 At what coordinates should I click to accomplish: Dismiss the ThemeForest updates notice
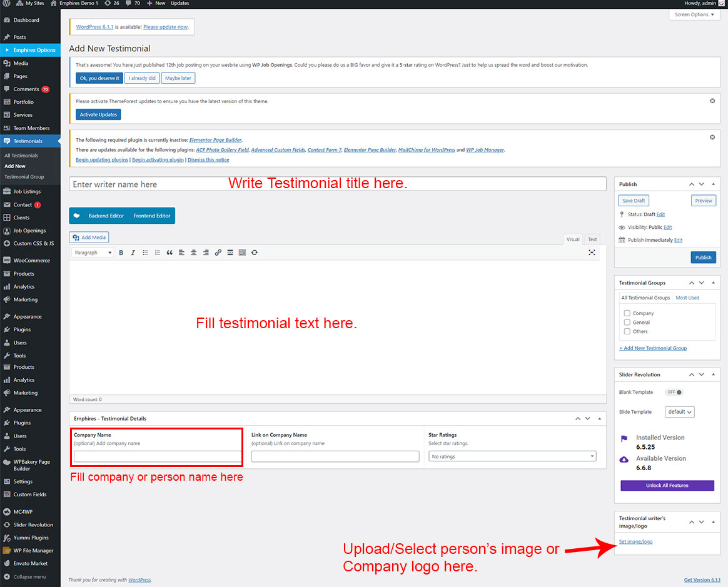click(712, 101)
